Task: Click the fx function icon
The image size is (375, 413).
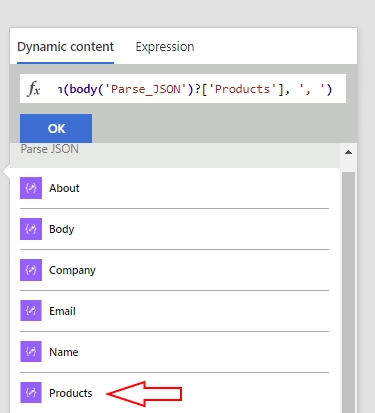Action: tap(33, 89)
